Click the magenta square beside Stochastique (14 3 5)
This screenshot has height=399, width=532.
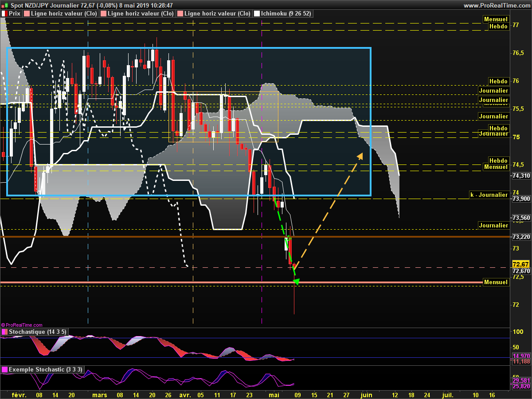[x=4, y=332]
